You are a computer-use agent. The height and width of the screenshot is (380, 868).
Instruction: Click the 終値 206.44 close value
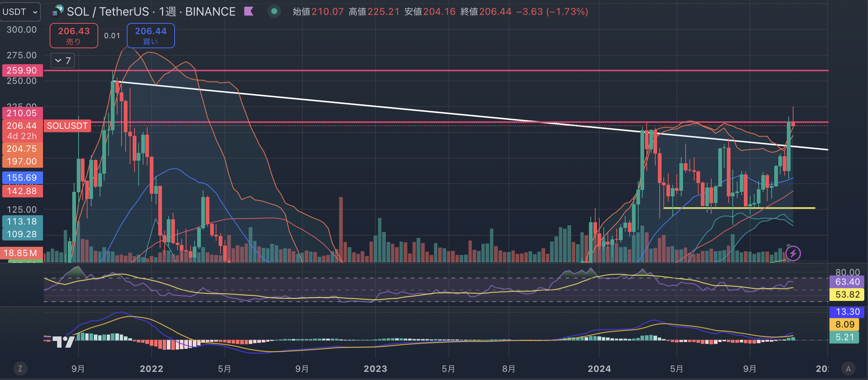coord(486,12)
